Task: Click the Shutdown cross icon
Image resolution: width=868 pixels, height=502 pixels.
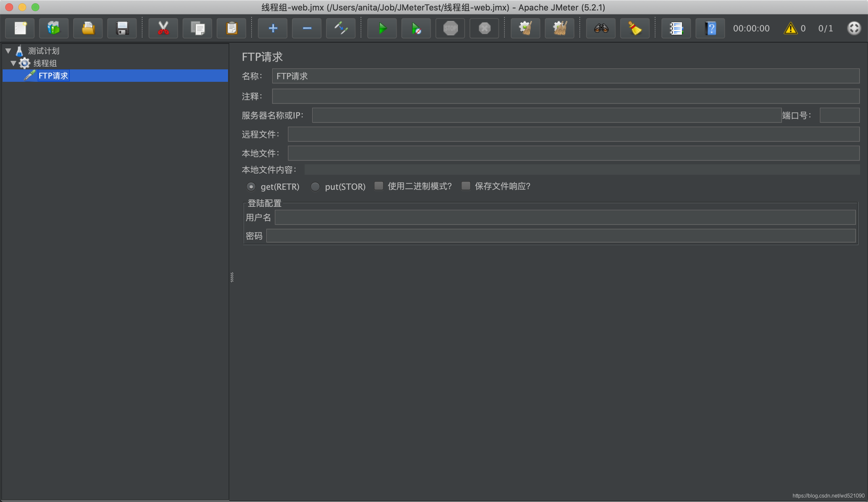Action: point(484,28)
